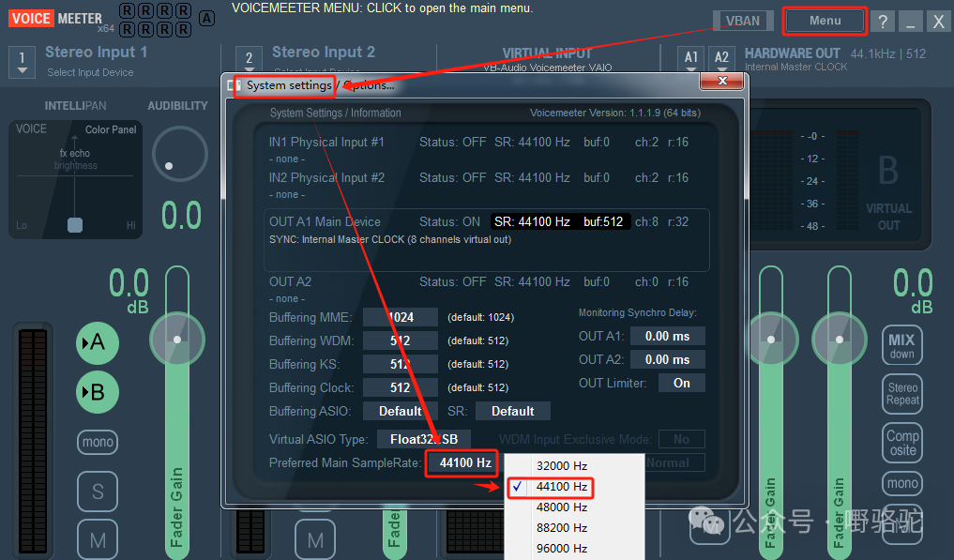Select the Composite mode button
The width and height of the screenshot is (954, 560).
(901, 442)
